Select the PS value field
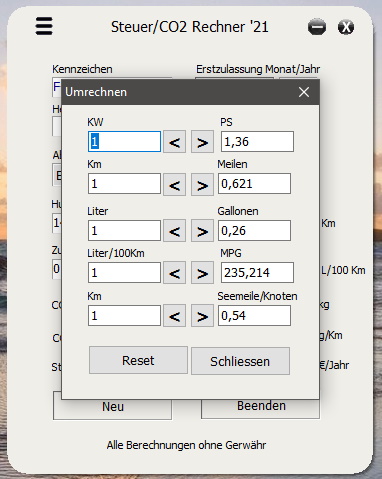Screen dimensions: 382x479 pos(257,141)
